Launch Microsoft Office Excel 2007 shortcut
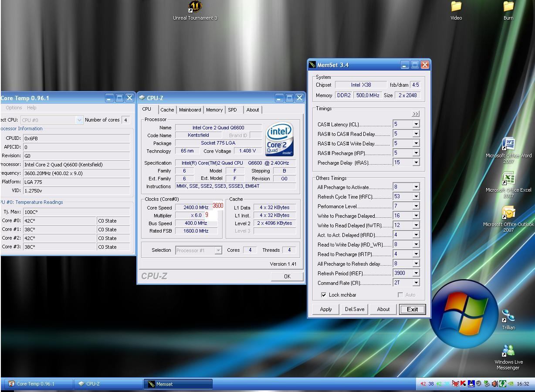 pyautogui.click(x=508, y=185)
